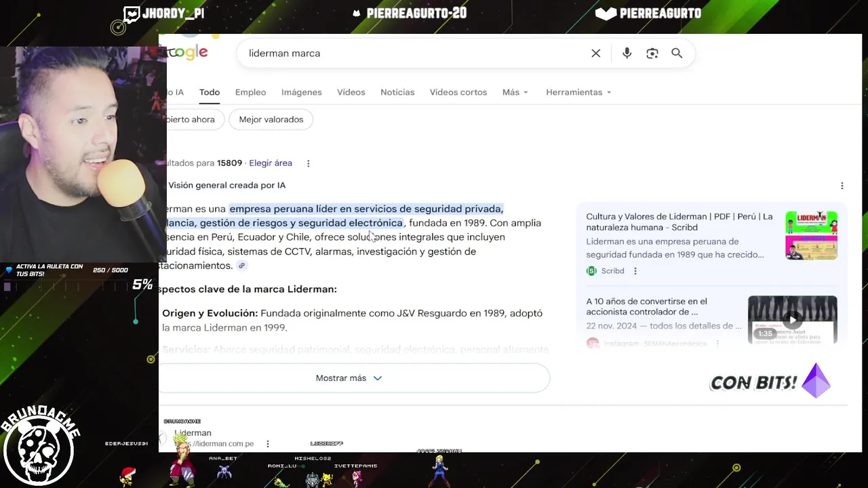Open three-dot menu for AI overview
Image resolution: width=868 pixels, height=488 pixels.
coord(842,186)
